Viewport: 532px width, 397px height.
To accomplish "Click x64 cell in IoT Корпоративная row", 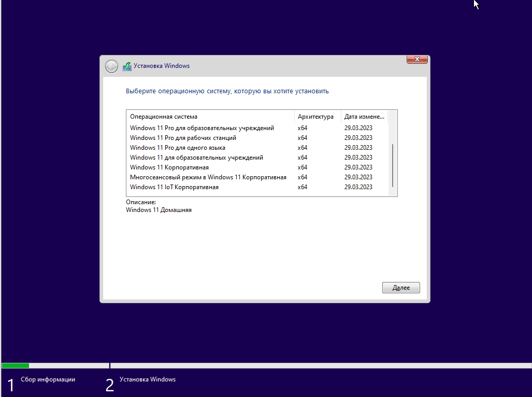I will (303, 187).
